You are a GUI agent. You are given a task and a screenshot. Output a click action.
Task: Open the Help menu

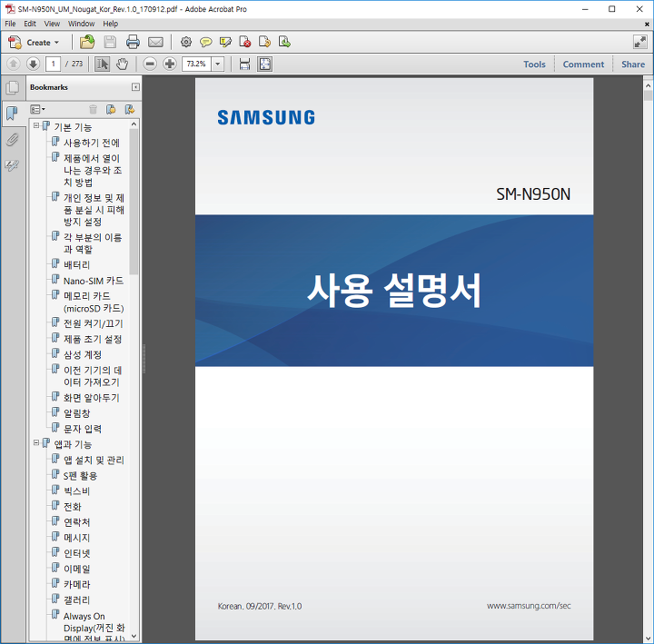[x=111, y=24]
